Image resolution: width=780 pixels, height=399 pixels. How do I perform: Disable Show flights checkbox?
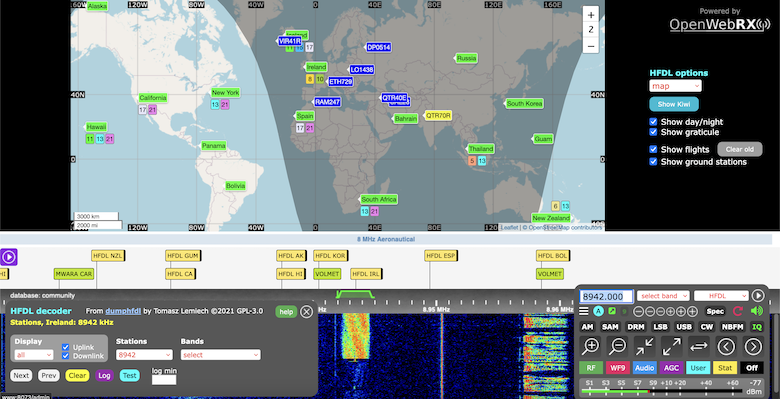click(x=653, y=149)
